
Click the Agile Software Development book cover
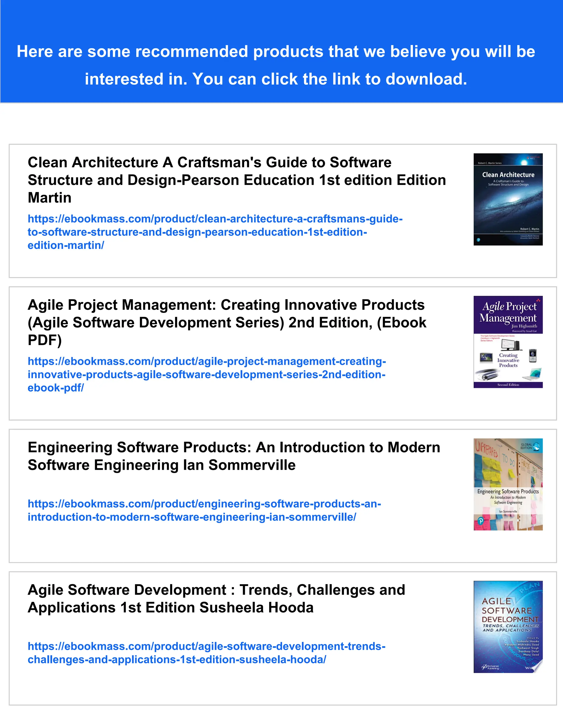point(508,627)
